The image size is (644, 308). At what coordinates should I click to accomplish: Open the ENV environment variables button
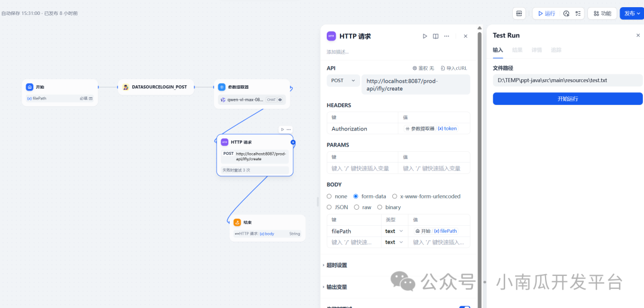pyautogui.click(x=519, y=14)
